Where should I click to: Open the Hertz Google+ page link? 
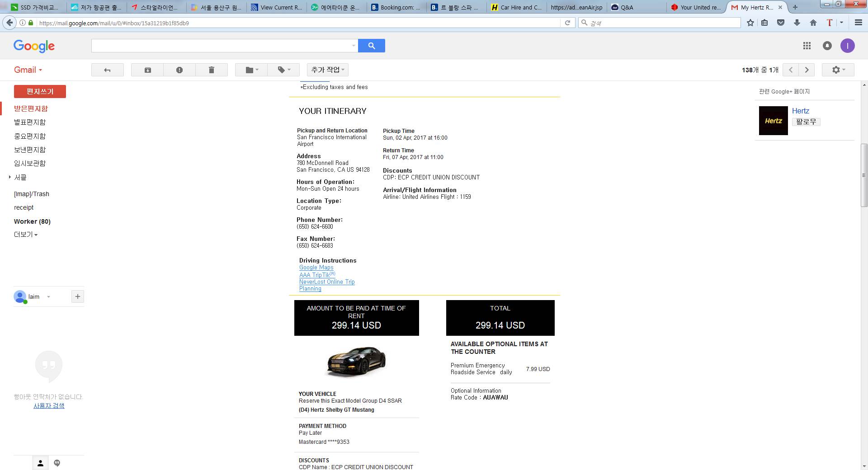point(800,111)
